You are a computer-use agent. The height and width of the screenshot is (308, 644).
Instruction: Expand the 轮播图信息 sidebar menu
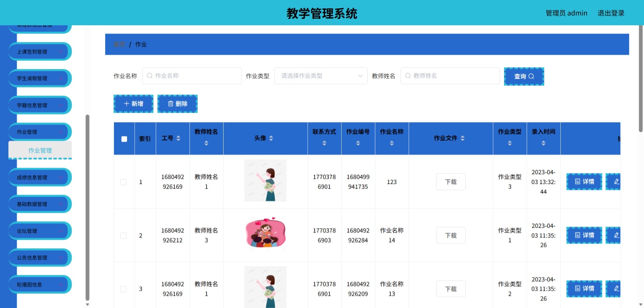coord(40,284)
